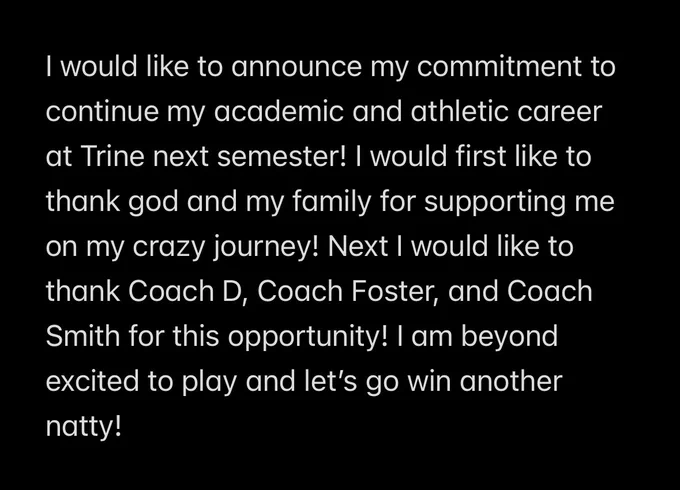Click 'Coach D,' in the text
This screenshot has height=490, width=680.
point(187,291)
